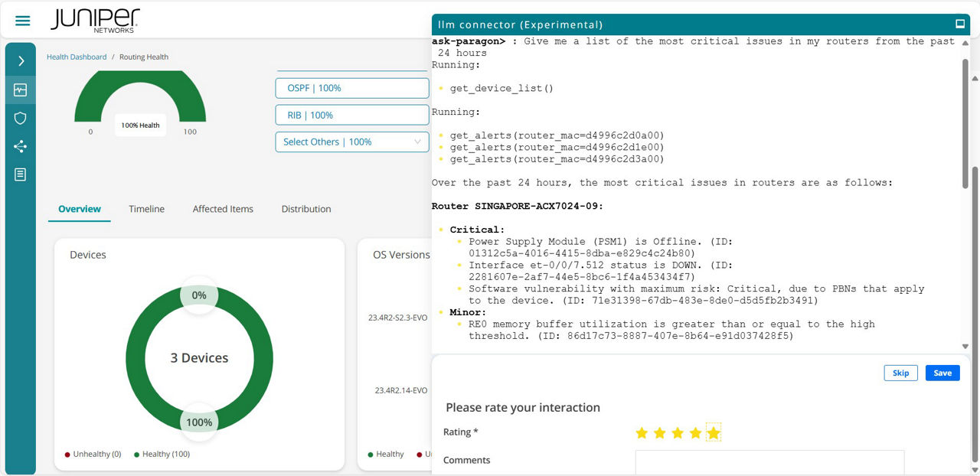Pop out the LLM connector panel window
Viewport: 980px width, 476px height.
pyautogui.click(x=960, y=24)
